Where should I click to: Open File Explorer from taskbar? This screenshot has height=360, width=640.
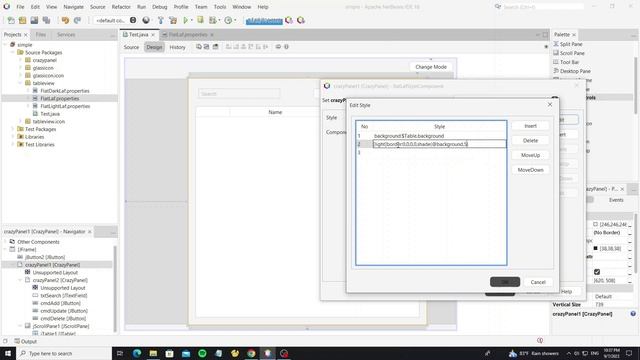[x=153, y=353]
